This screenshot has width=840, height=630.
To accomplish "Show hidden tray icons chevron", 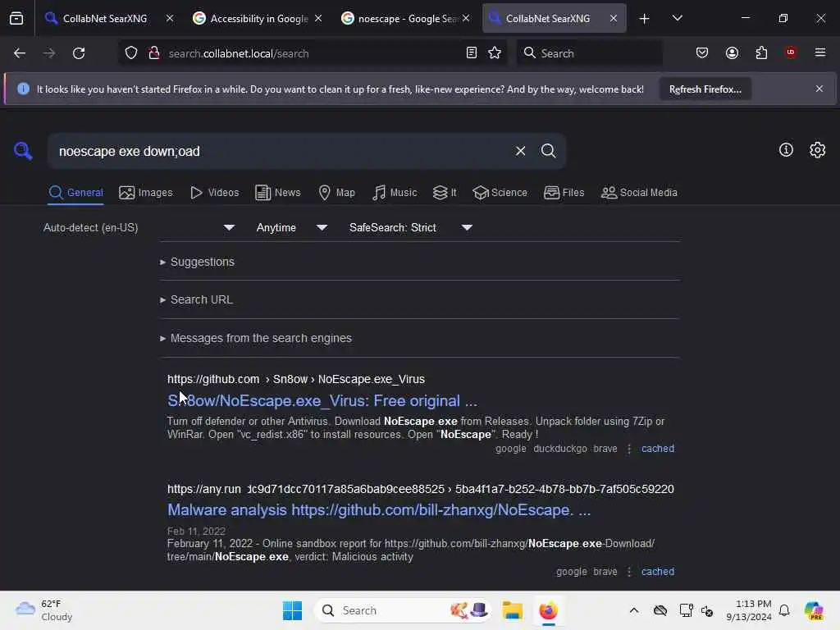I will pos(634,610).
